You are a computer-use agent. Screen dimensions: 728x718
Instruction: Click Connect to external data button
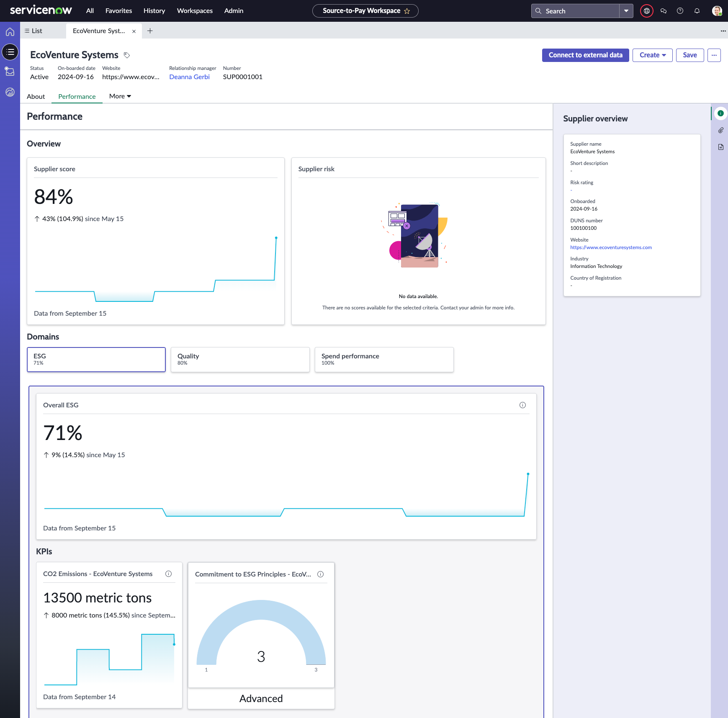pos(585,55)
